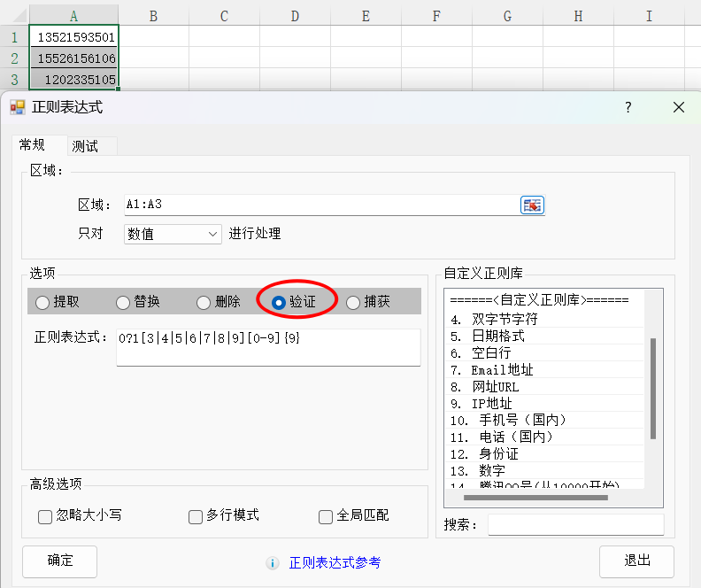Toggle the 多行模式 checkbox
This screenshot has height=588, width=701.
(x=196, y=517)
